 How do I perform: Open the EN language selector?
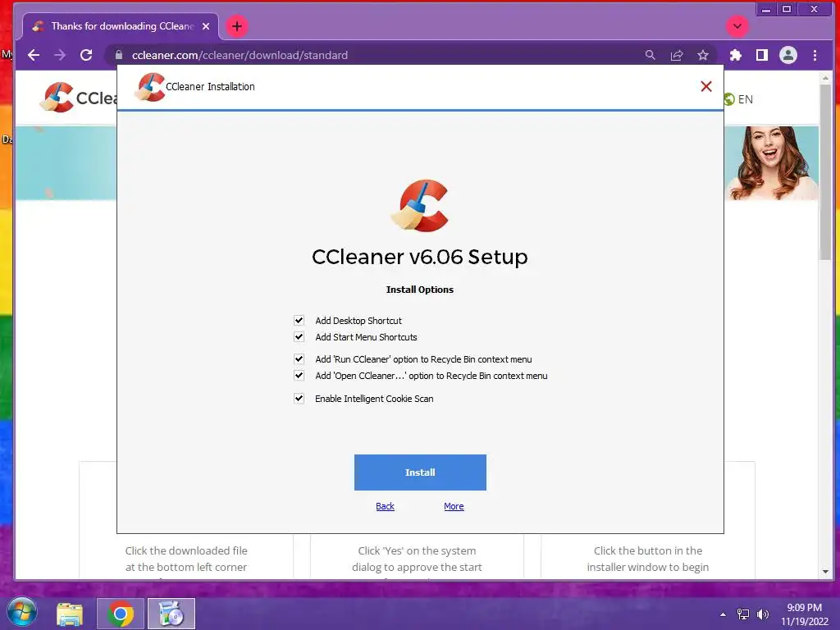point(739,99)
